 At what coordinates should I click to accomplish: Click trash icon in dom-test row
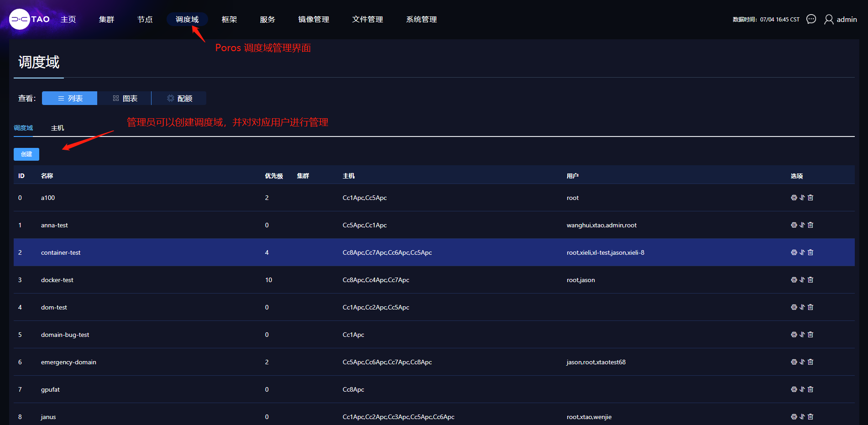tap(810, 307)
